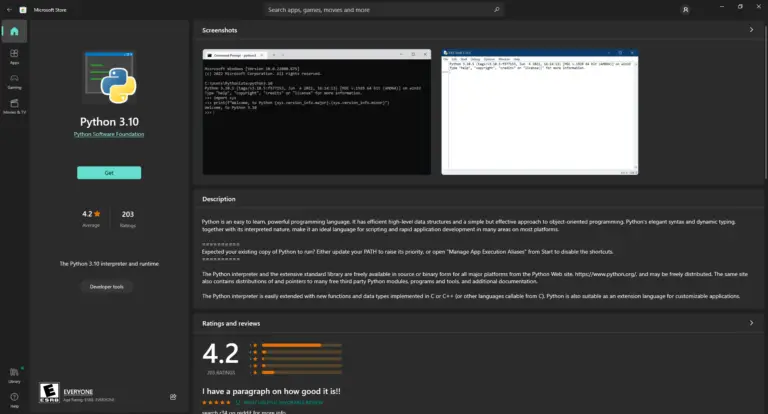Click review title 'I have a paragraph on how good it is!!'
The image size is (768, 414).
tap(271, 391)
